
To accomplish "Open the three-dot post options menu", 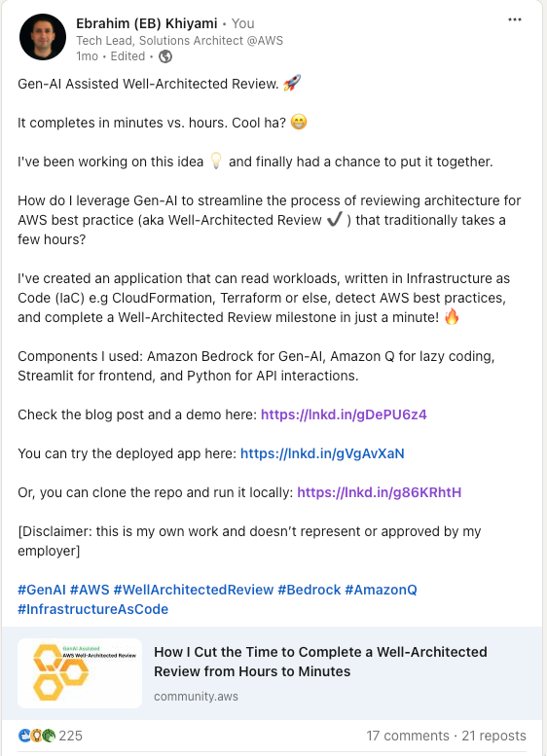I will [x=515, y=19].
